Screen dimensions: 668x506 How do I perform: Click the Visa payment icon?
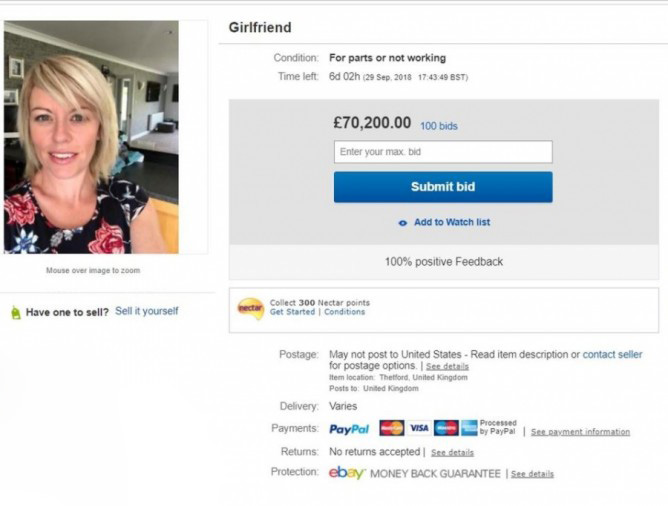(419, 428)
